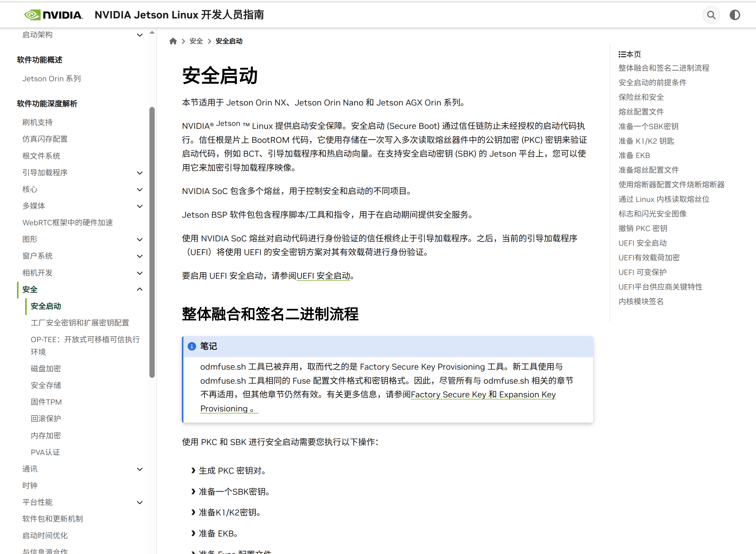Open the UEFI 安全启动 hyperlink in text
The height and width of the screenshot is (554, 756).
pos(323,276)
